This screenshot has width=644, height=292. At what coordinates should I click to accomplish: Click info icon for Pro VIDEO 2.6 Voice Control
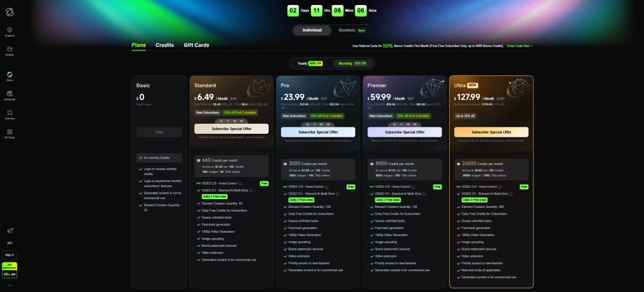coord(326,187)
